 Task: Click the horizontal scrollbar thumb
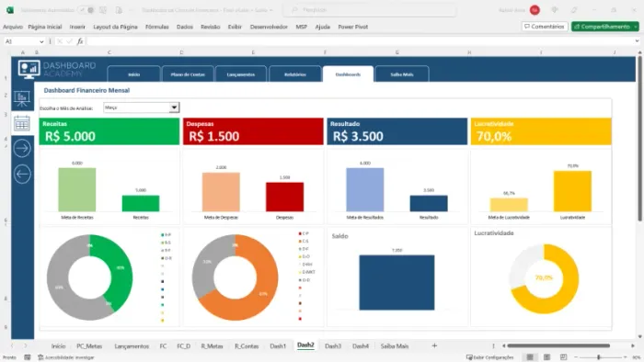tap(558, 346)
